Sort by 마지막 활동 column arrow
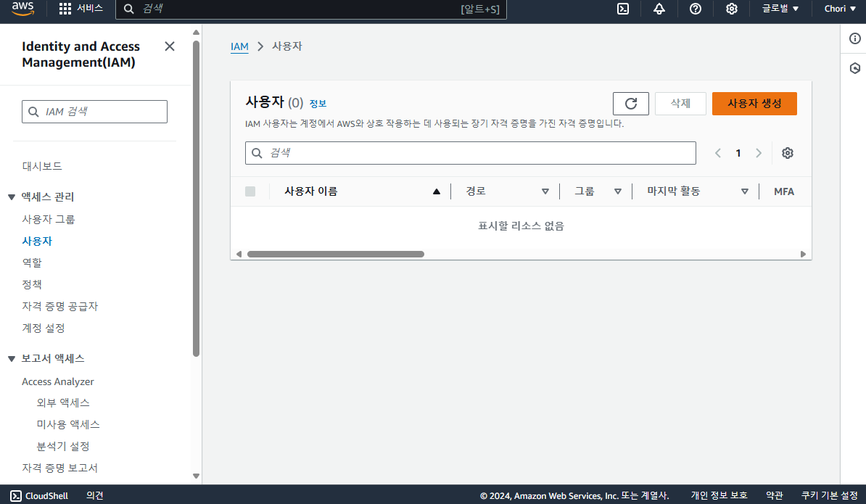Viewport: 866px width, 504px height. 744,191
